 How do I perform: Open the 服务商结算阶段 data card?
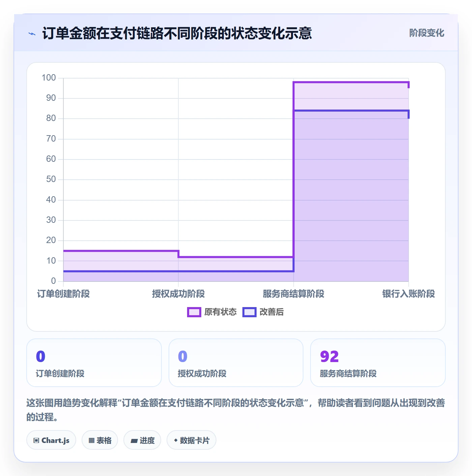(378, 363)
